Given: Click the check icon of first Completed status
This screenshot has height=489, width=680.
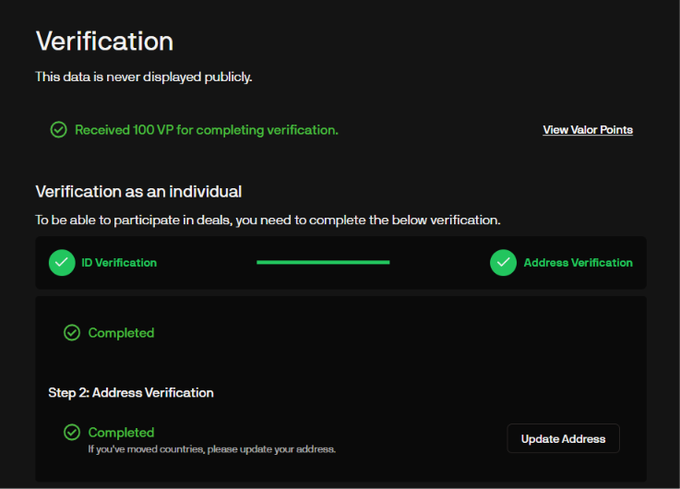Looking at the screenshot, I should [x=72, y=333].
